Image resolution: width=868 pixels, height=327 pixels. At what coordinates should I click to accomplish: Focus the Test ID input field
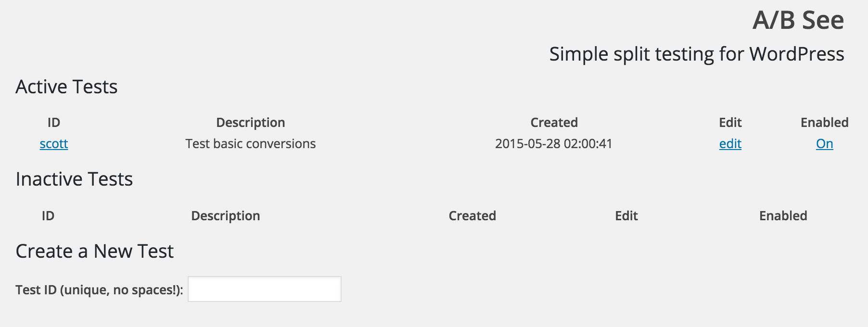[265, 289]
